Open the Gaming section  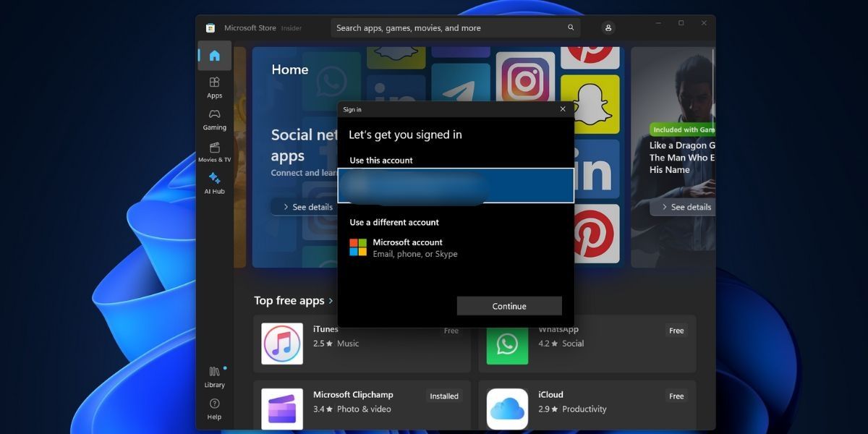214,119
